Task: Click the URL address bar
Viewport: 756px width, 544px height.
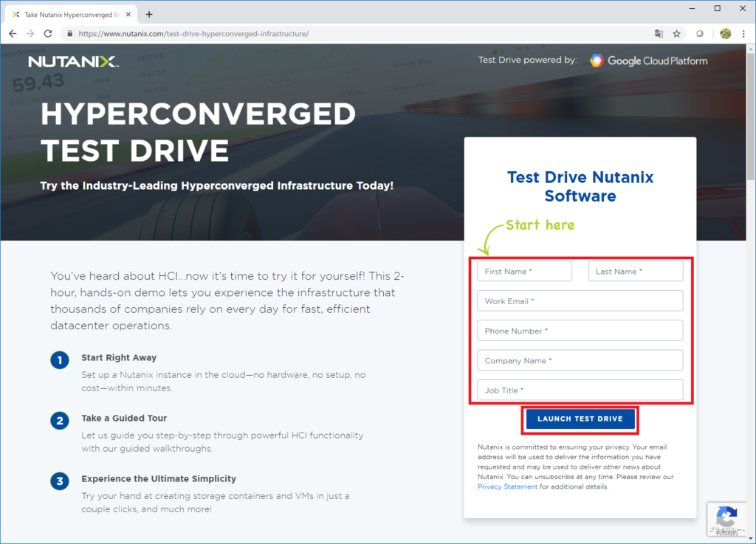Action: click(357, 34)
